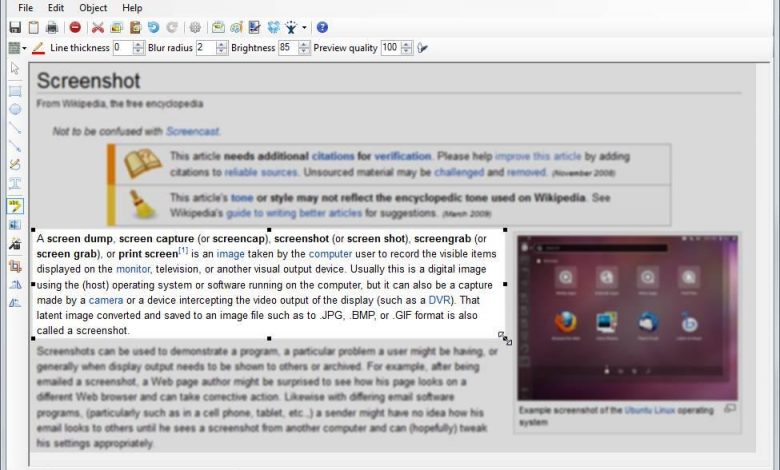The width and height of the screenshot is (780, 470).
Task: Click the line color pencil button
Action: point(38,48)
